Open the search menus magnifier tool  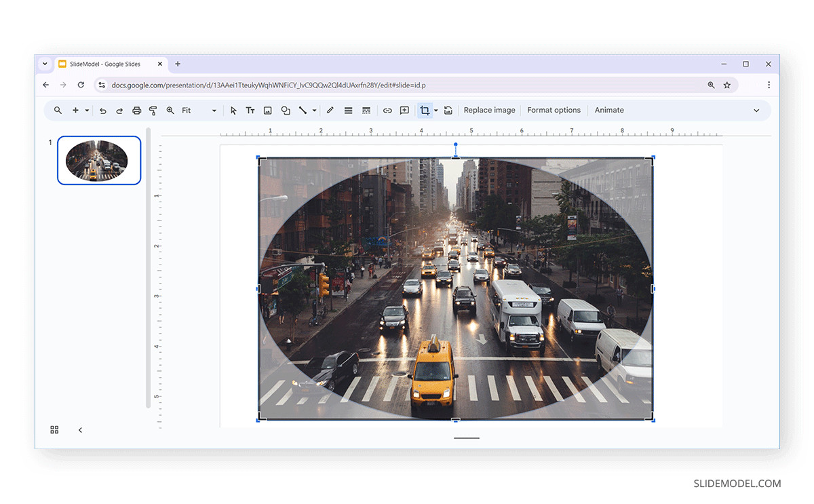click(x=58, y=111)
